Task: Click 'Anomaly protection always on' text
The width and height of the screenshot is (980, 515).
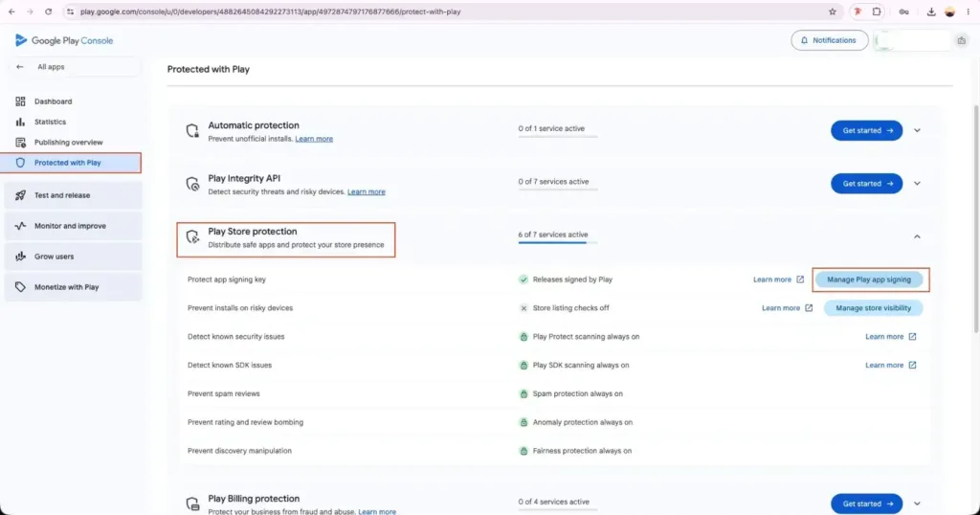Action: pyautogui.click(x=583, y=422)
